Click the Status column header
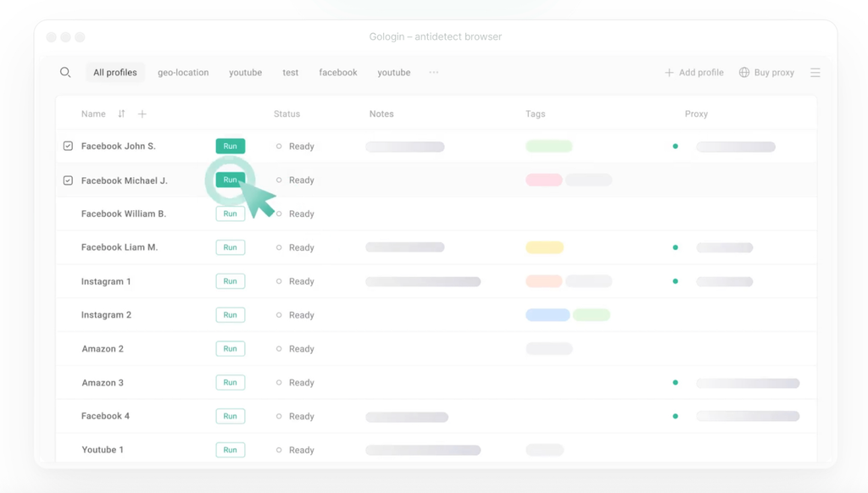 (x=287, y=114)
